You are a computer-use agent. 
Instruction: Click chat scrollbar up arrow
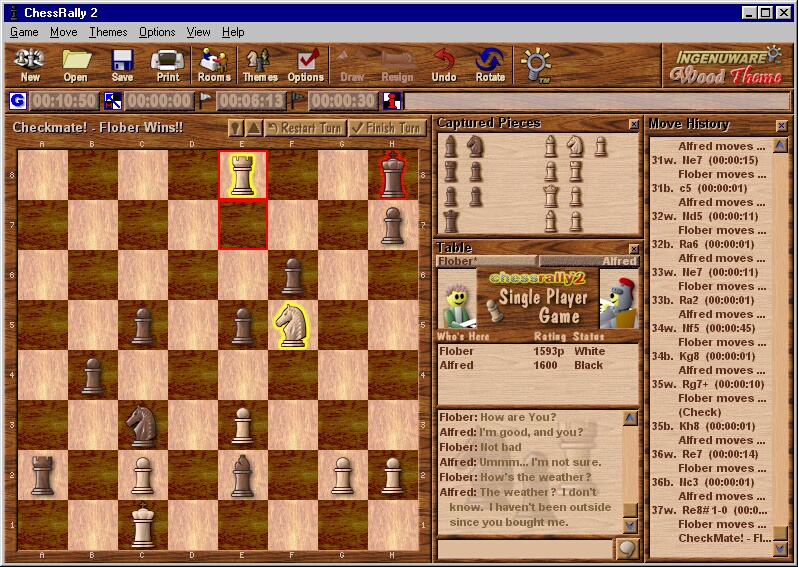(x=630, y=418)
